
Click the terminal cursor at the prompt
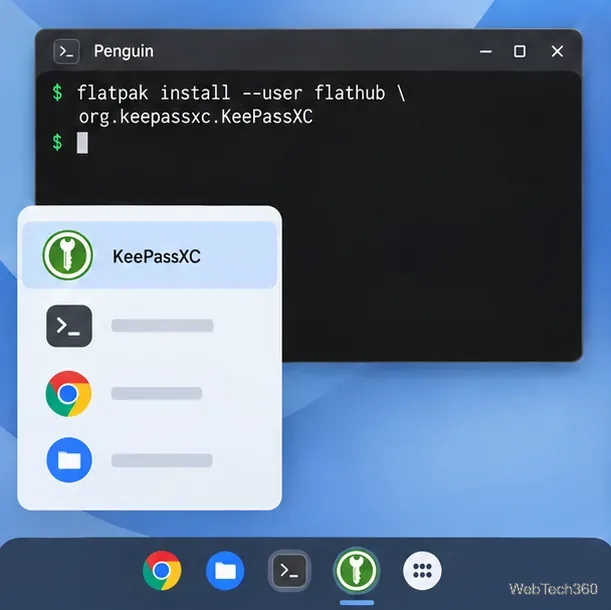click(82, 143)
